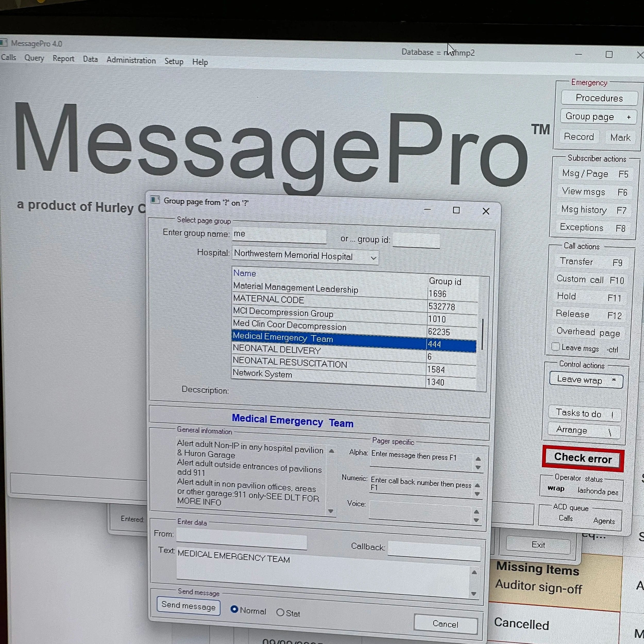The height and width of the screenshot is (644, 644).
Task: Select the Stat radio button
Action: tap(280, 613)
